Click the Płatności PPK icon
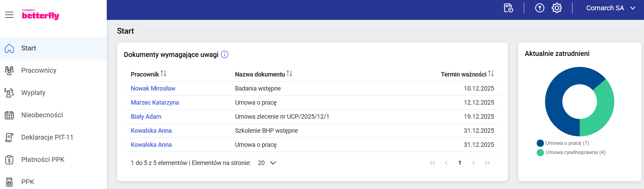 [x=9, y=160]
